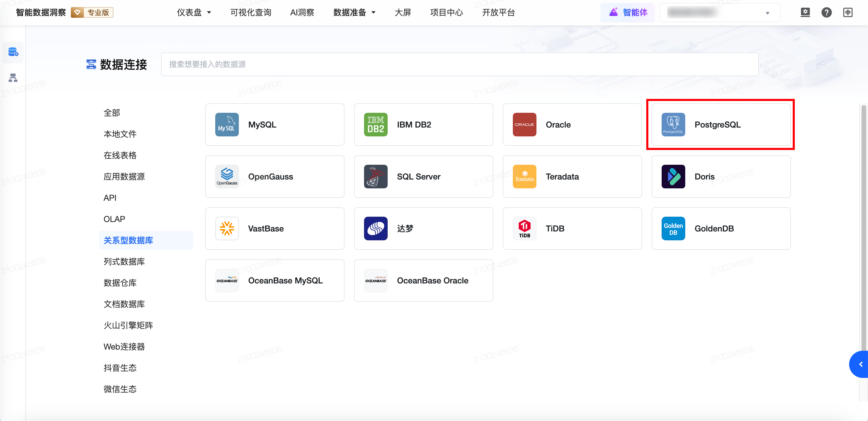Select the OceanBase Oracle data source card
Viewport: 868px width, 421px height.
point(423,280)
